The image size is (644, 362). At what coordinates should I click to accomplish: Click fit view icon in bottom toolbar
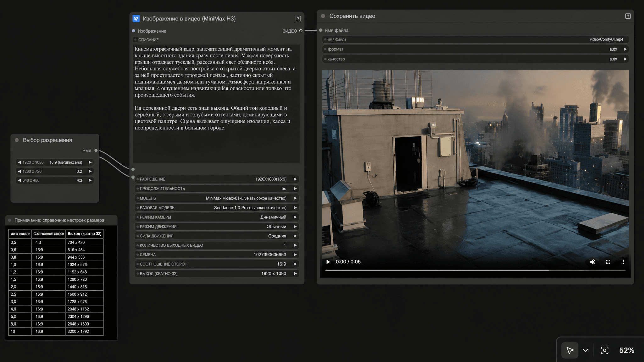point(604,350)
